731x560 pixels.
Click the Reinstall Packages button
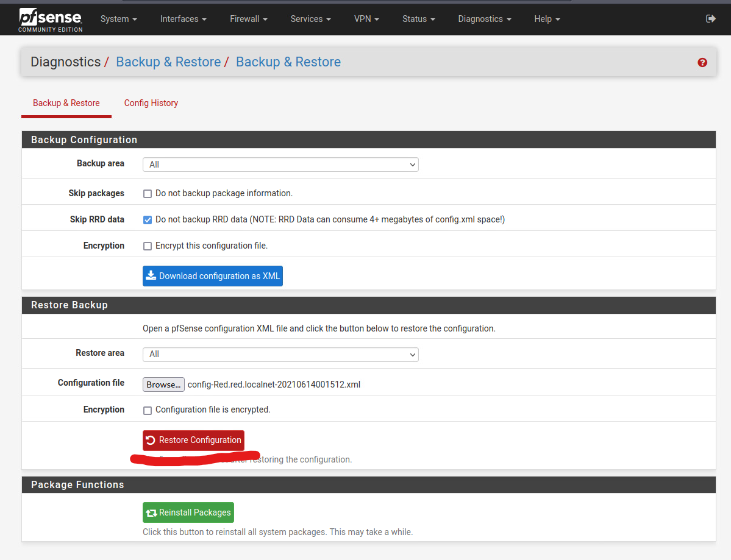[x=188, y=512]
